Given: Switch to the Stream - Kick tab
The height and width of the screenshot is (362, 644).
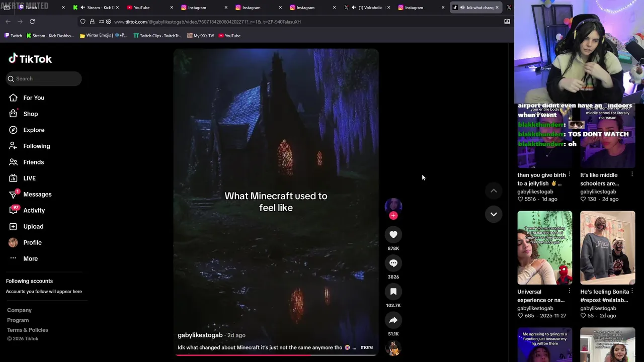Looking at the screenshot, I should pos(96,8).
